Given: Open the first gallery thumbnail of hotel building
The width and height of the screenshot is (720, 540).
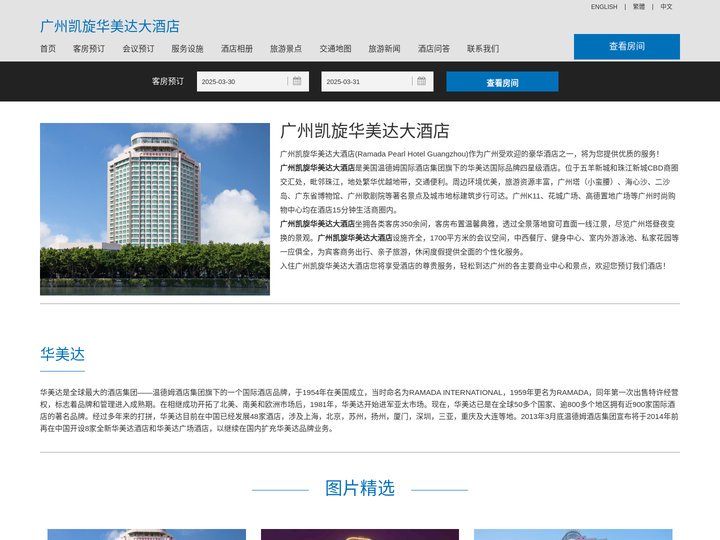Looking at the screenshot, I should [147, 534].
